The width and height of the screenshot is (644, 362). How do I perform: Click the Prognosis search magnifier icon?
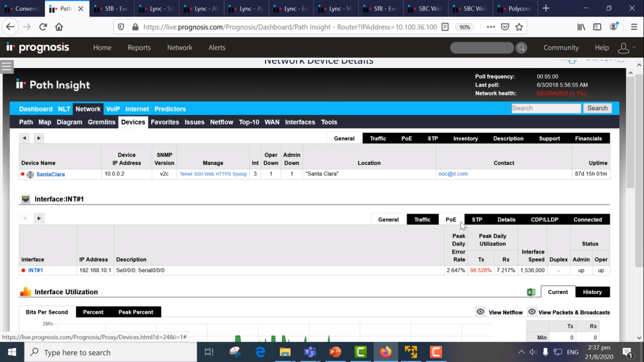(521, 48)
